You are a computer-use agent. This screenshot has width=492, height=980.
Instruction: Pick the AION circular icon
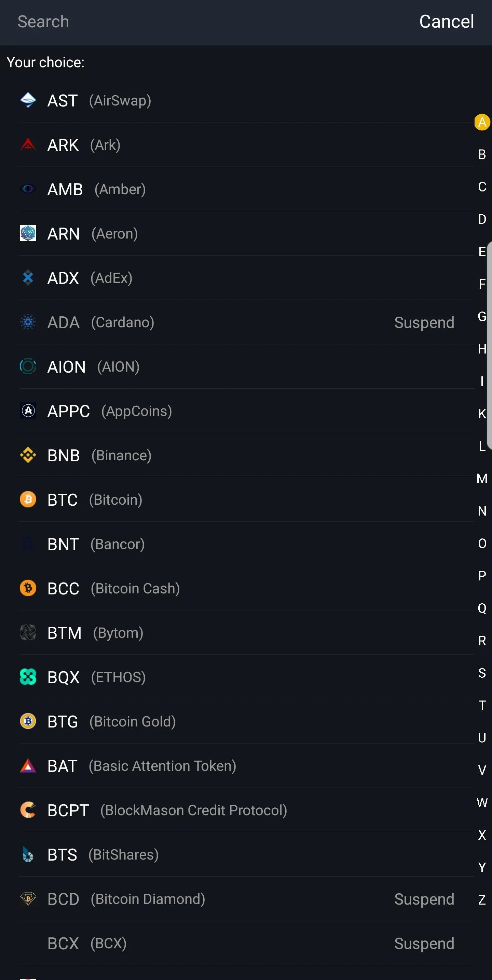point(28,367)
